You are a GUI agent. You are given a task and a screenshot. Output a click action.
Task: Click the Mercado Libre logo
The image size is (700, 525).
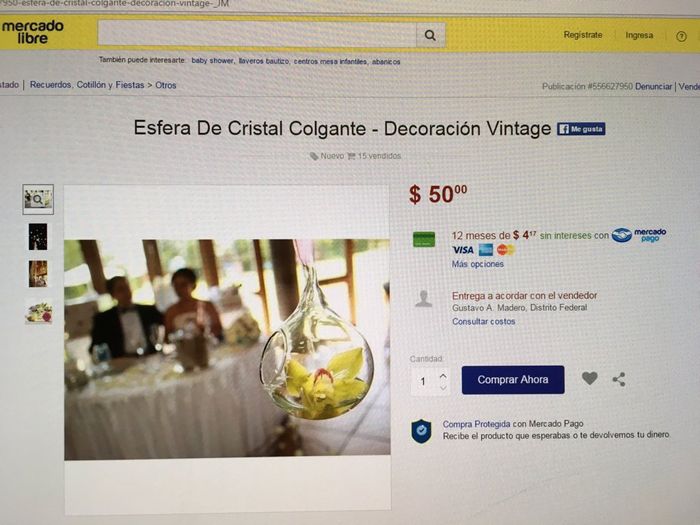pyautogui.click(x=33, y=32)
